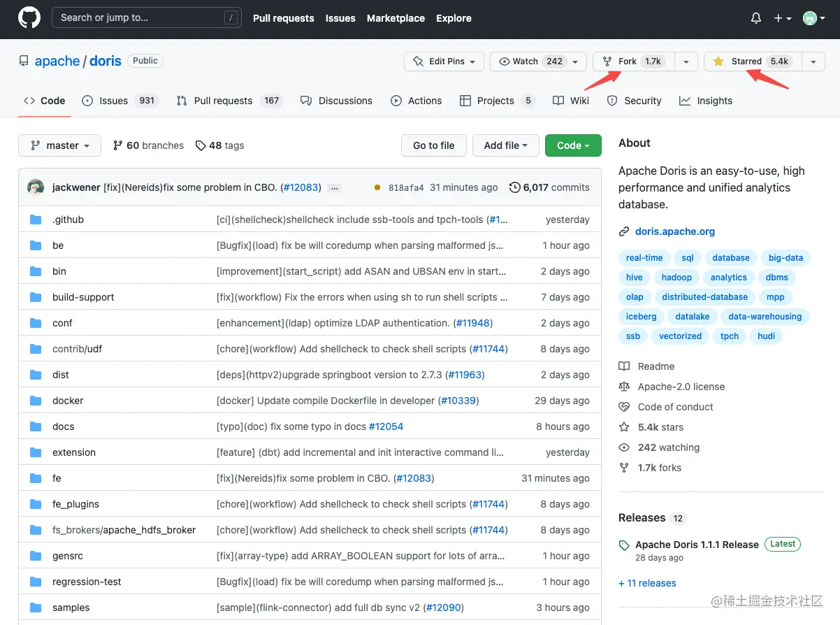Open the Readme link
The image size is (840, 625).
(x=646, y=366)
